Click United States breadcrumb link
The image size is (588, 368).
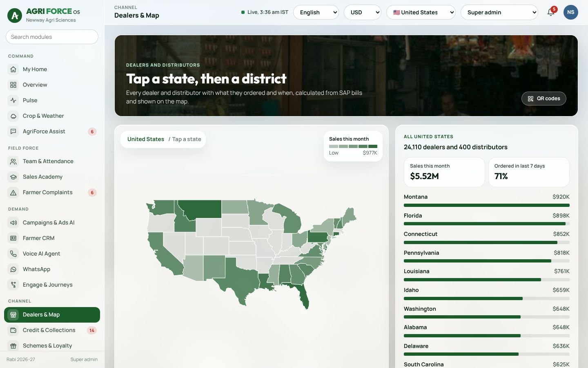point(146,139)
